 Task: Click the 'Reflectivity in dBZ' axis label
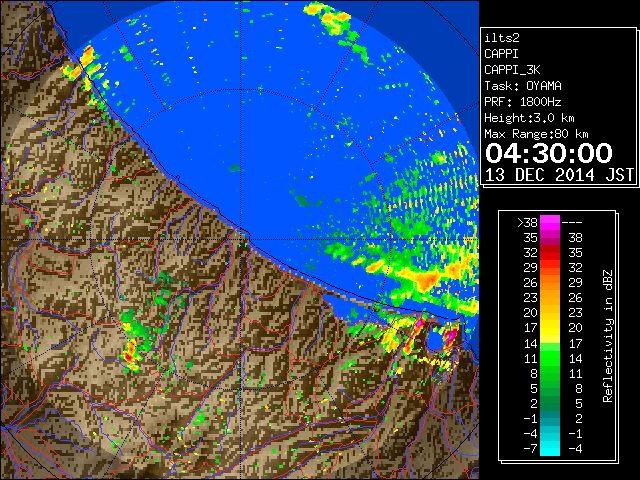point(608,336)
